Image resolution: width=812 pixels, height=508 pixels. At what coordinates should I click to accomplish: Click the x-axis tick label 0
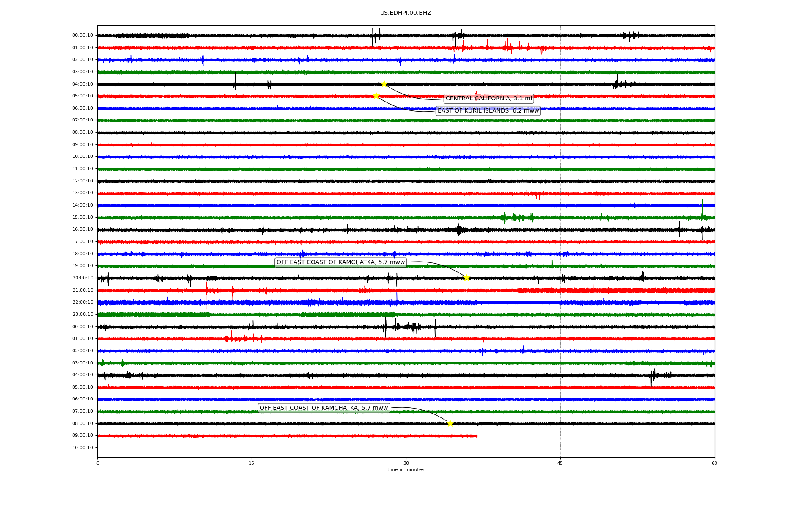click(98, 463)
